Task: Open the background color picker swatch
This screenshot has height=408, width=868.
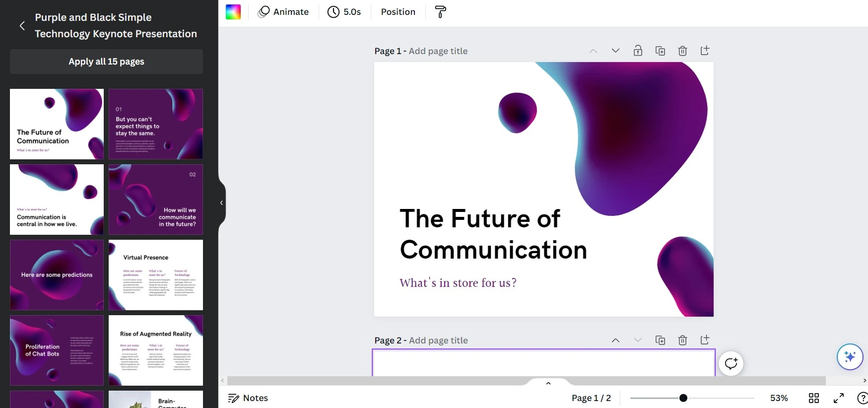Action: (233, 12)
